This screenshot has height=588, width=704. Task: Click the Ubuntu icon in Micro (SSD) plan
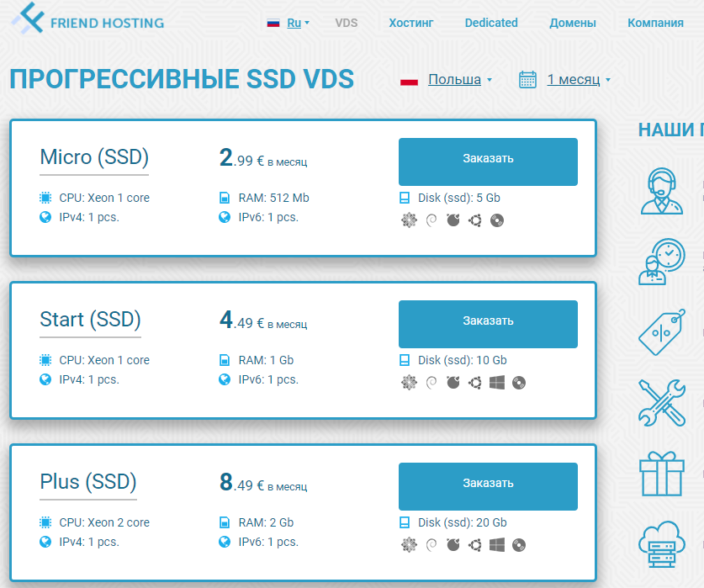coord(475,220)
